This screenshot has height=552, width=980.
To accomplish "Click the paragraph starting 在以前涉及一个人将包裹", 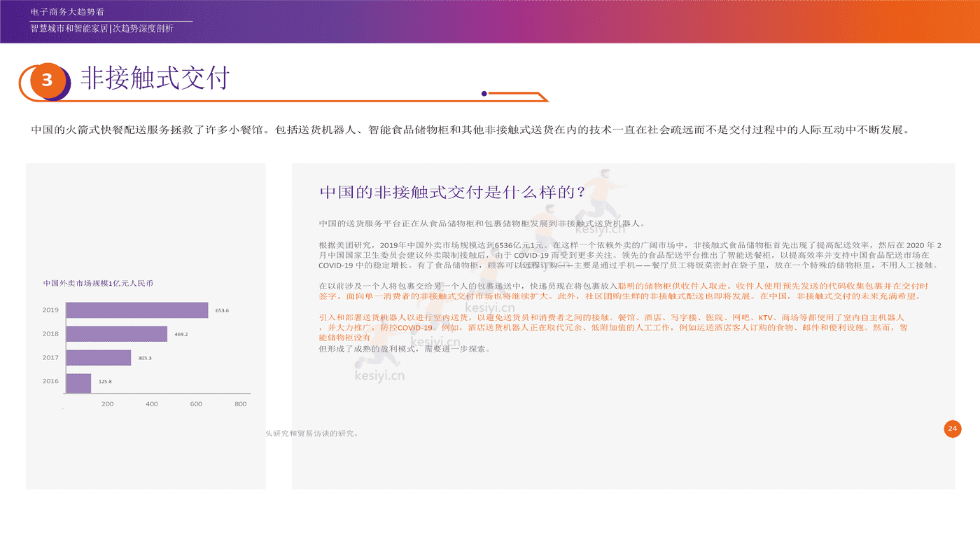I will point(624,291).
